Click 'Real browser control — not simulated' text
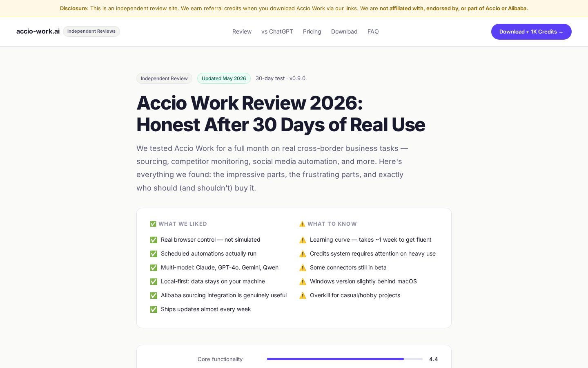Viewport: 588px width, 368px height. 210,240
